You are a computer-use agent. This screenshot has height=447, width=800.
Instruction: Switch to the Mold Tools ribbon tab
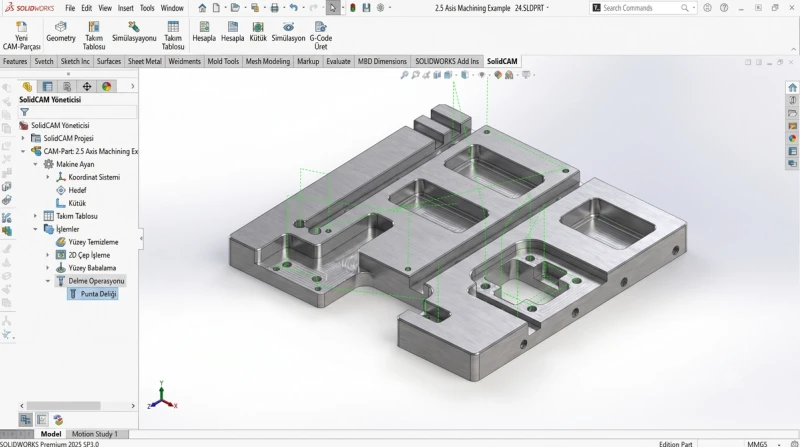click(223, 61)
